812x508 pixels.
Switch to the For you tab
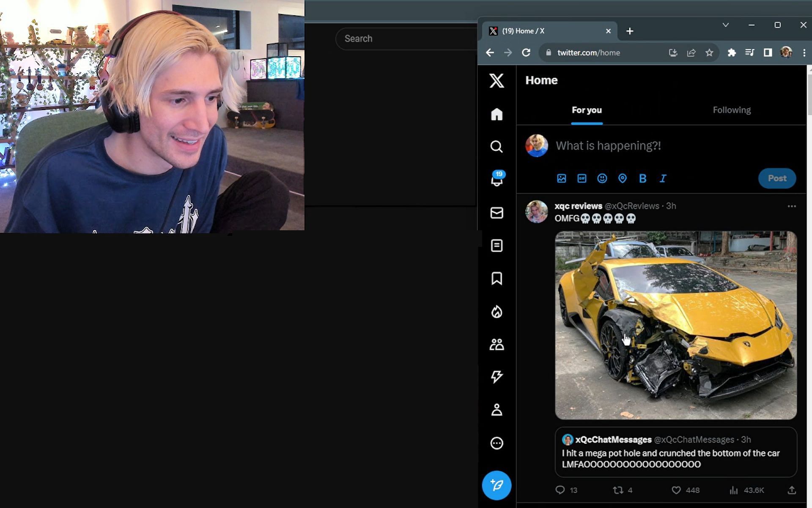click(587, 110)
